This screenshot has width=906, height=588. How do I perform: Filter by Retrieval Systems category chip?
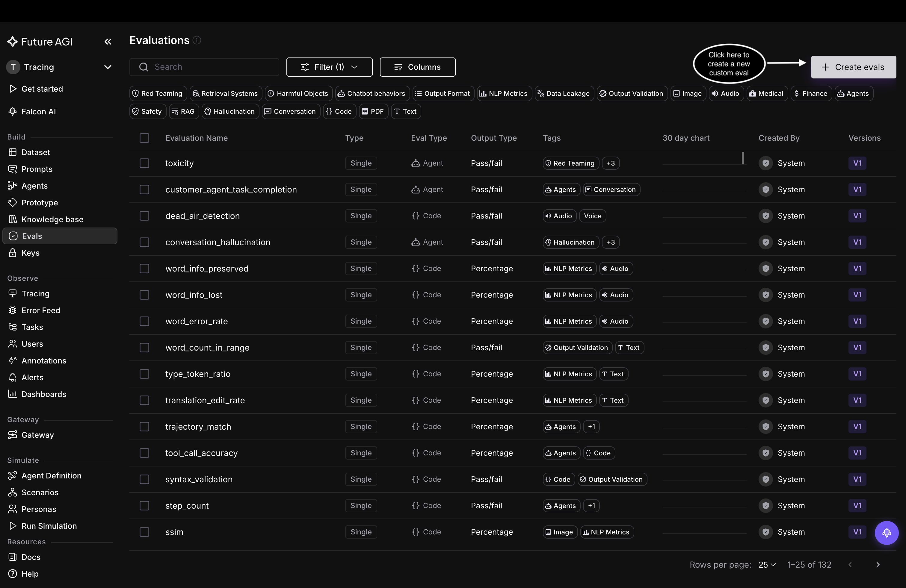pos(226,93)
